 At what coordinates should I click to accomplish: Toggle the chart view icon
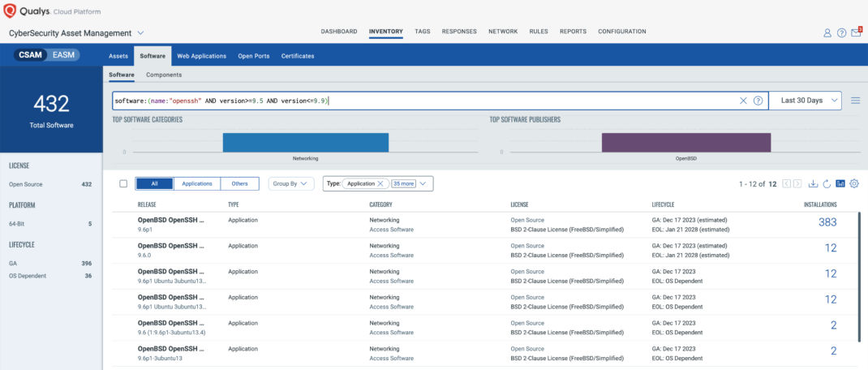(840, 184)
